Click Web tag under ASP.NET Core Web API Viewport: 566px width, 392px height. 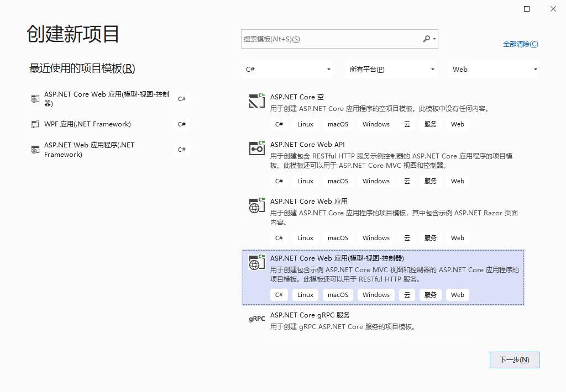point(457,181)
